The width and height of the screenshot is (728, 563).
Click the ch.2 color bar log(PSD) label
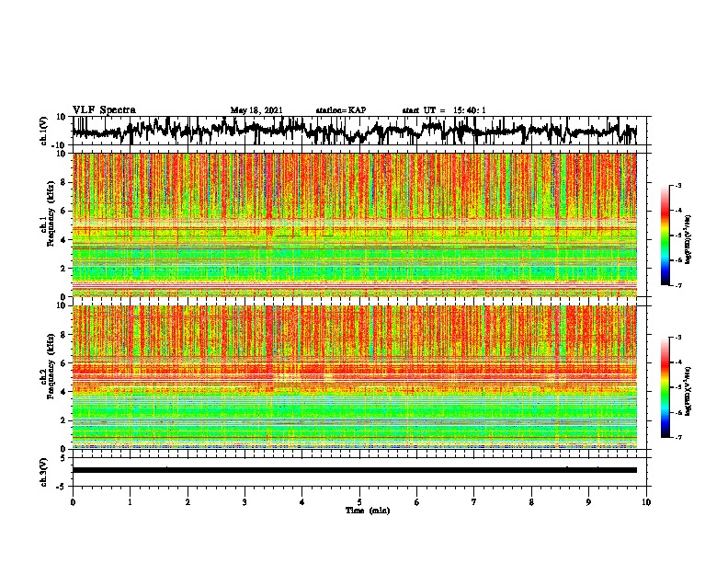tap(688, 392)
